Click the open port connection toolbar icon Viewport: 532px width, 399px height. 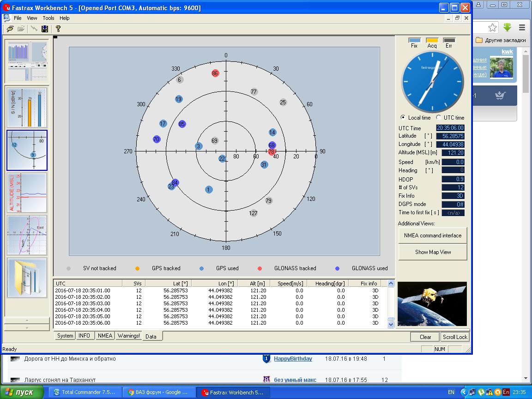9,29
